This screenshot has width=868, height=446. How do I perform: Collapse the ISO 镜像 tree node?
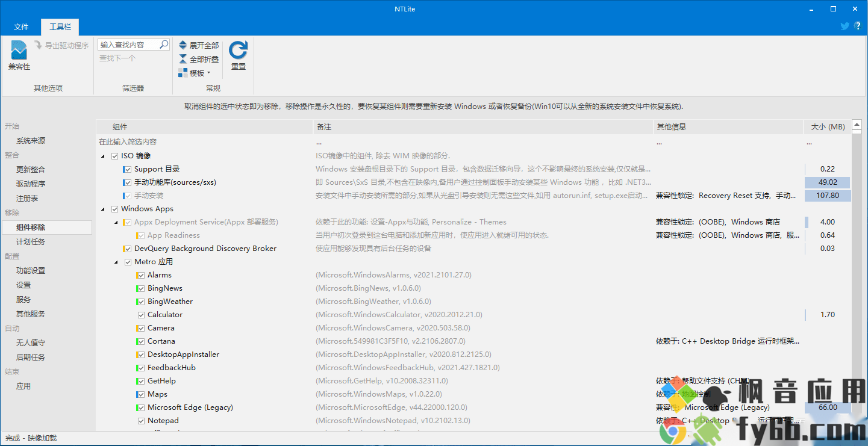pyautogui.click(x=103, y=156)
